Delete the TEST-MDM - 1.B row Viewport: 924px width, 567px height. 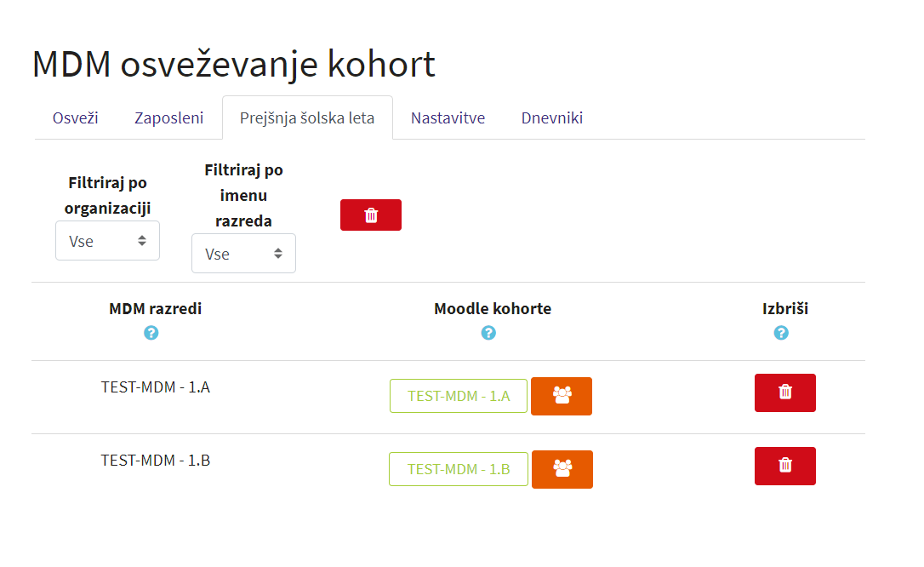[x=784, y=466]
